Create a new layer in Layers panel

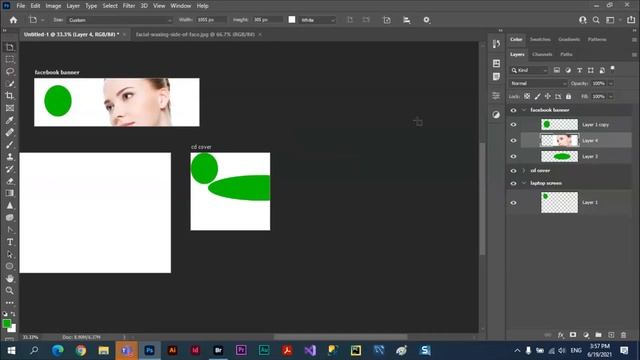tap(611, 335)
